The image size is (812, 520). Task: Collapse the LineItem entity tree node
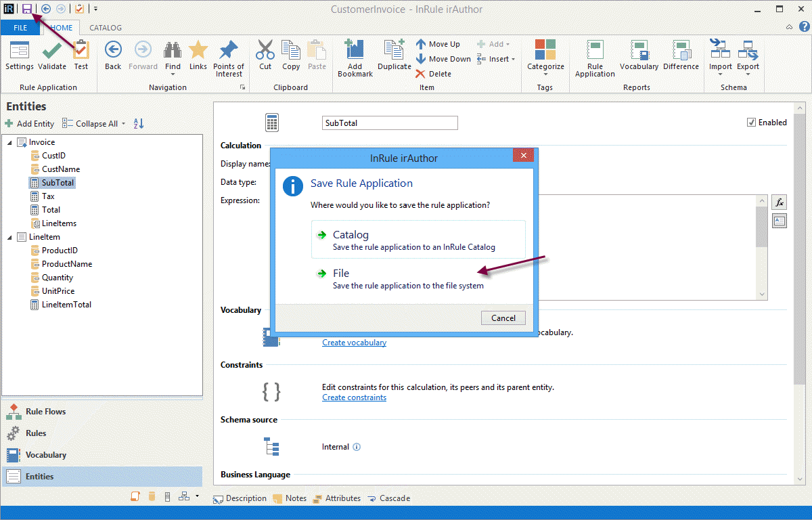9,237
